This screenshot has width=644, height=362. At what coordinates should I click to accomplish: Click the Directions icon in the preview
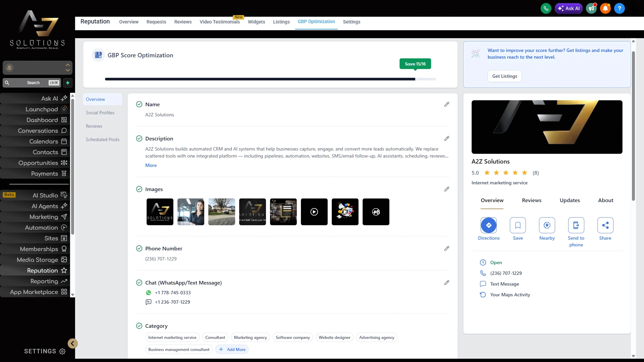pyautogui.click(x=488, y=225)
